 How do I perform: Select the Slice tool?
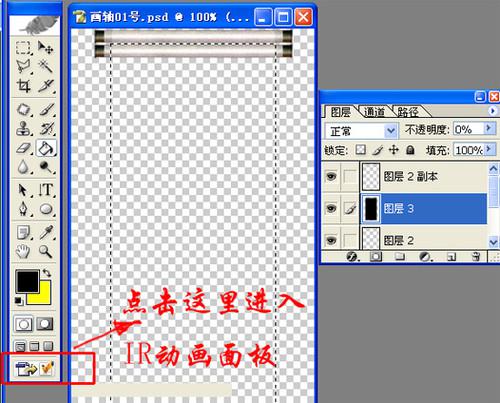tap(45, 86)
